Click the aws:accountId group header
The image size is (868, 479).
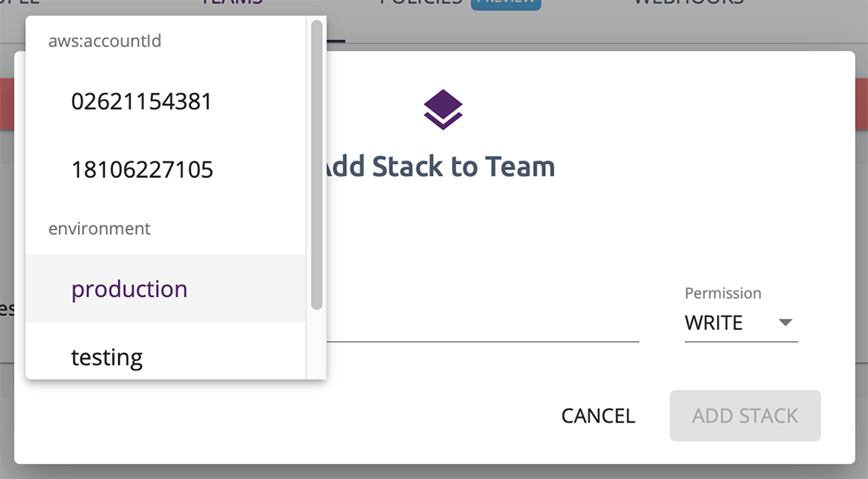(104, 41)
